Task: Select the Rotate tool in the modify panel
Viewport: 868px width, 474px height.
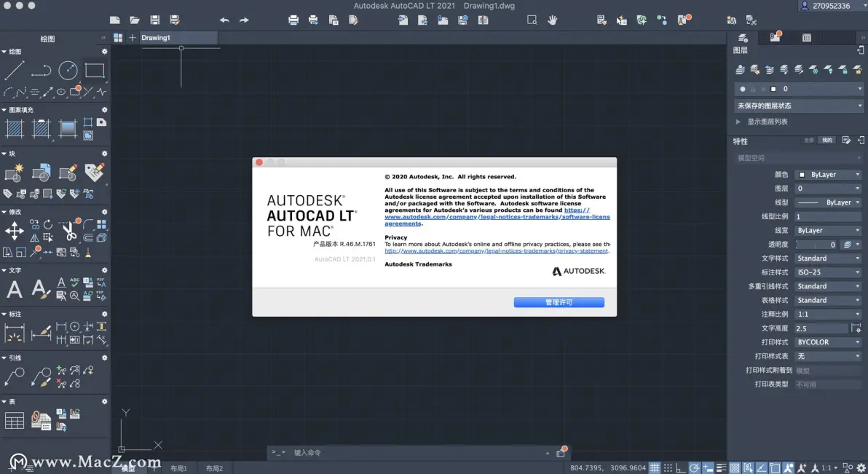Action: pos(48,224)
